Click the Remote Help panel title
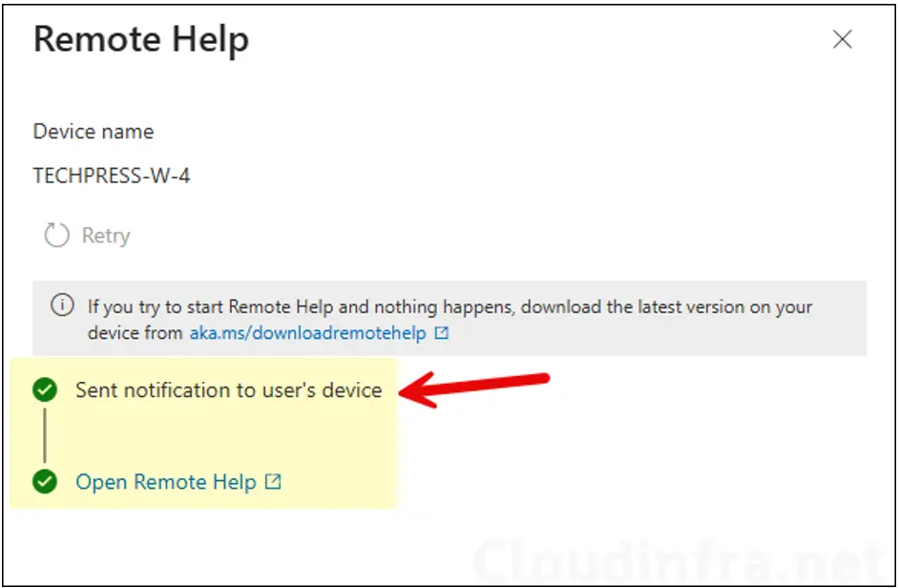 coord(141,40)
